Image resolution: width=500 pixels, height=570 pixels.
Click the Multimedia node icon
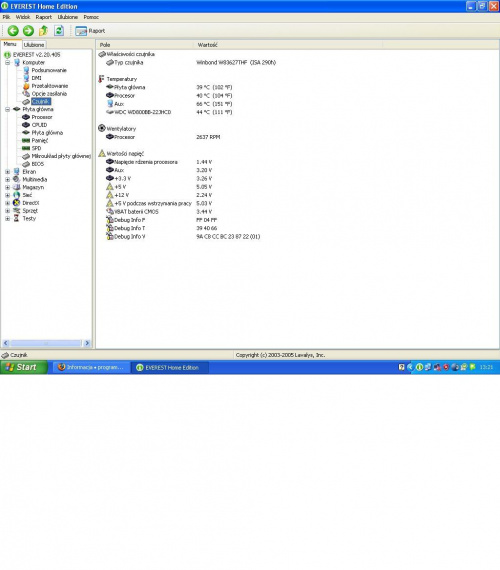click(16, 179)
